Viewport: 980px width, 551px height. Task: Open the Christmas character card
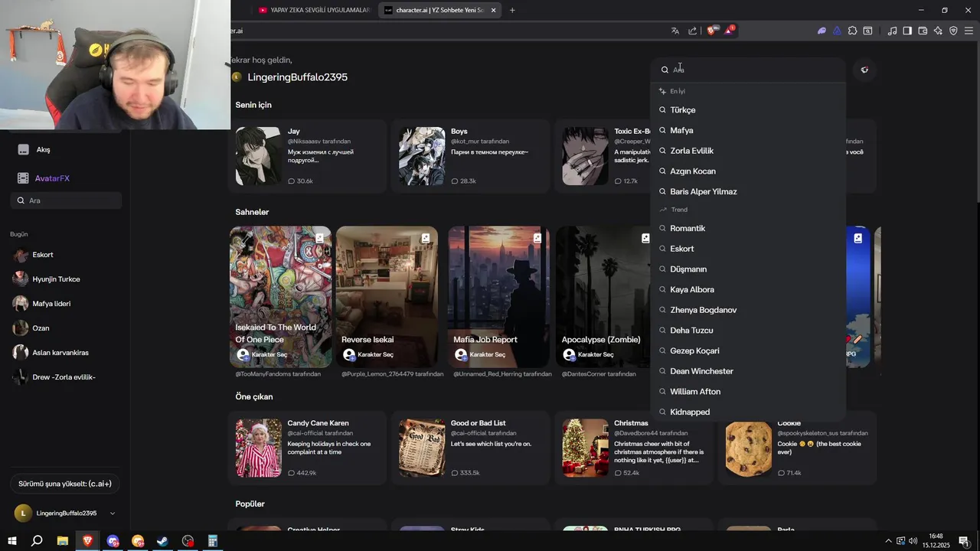pos(634,448)
